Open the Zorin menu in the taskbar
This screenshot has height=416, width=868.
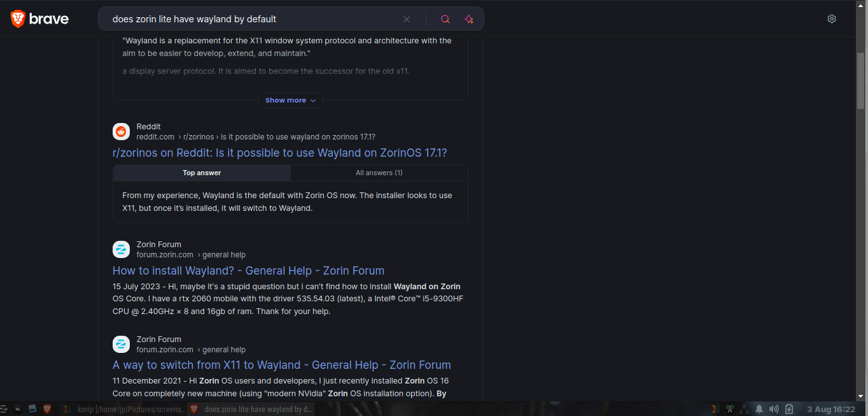pos(4,409)
